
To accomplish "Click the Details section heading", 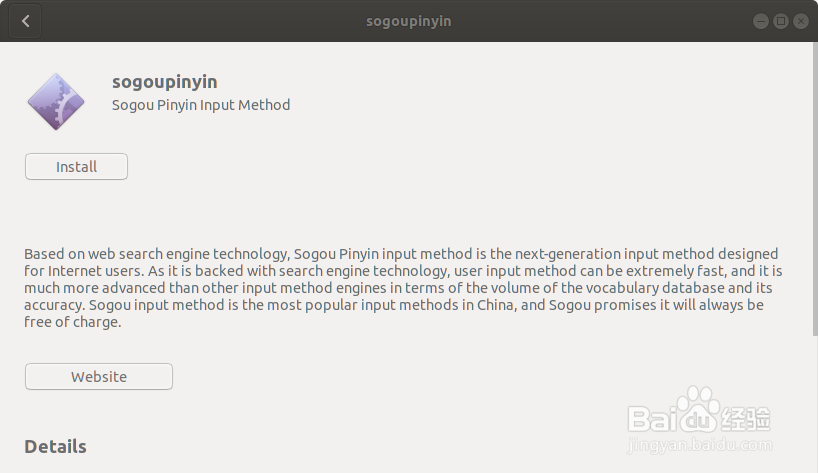I will click(55, 446).
